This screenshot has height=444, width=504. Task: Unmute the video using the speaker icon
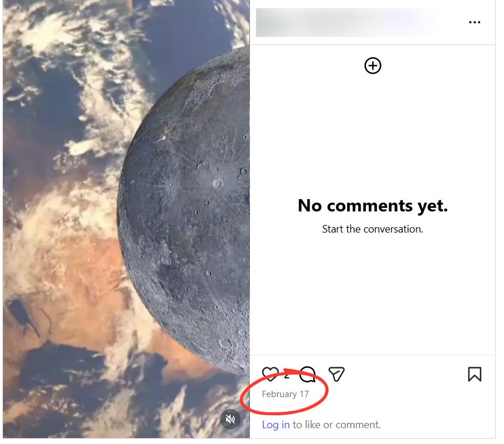tap(230, 419)
